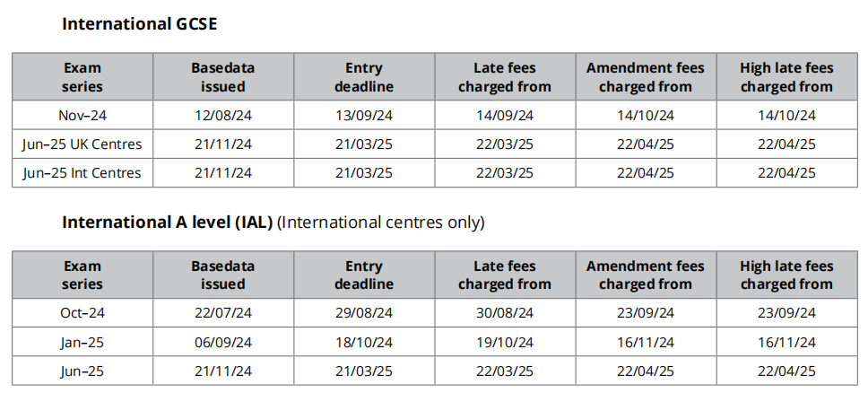868x393 pixels.
Task: Click Oct–24 entry deadline 29/08/24
Action: tap(364, 313)
